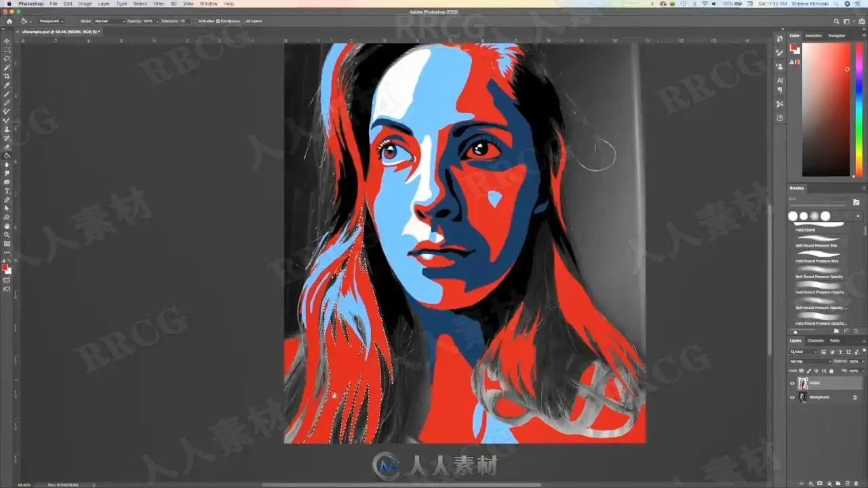
Task: Toggle the Brush Settings panel icon
Action: [x=856, y=202]
